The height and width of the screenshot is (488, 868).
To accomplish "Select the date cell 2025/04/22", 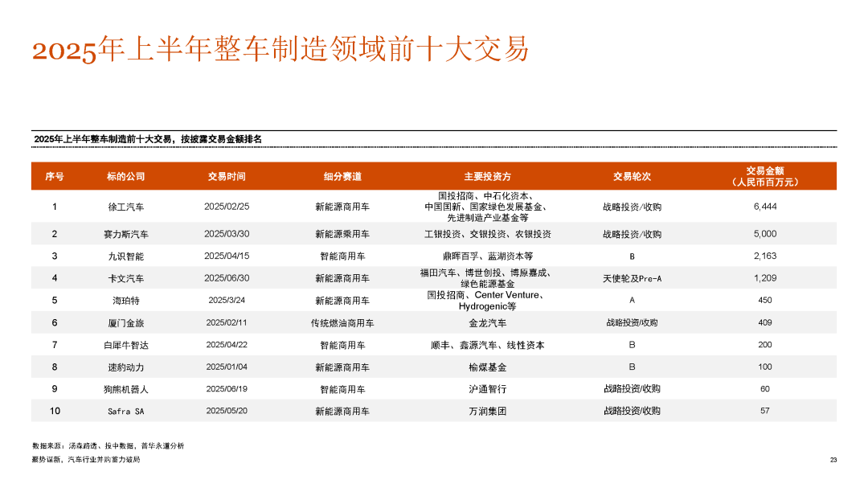I will pyautogui.click(x=227, y=345).
